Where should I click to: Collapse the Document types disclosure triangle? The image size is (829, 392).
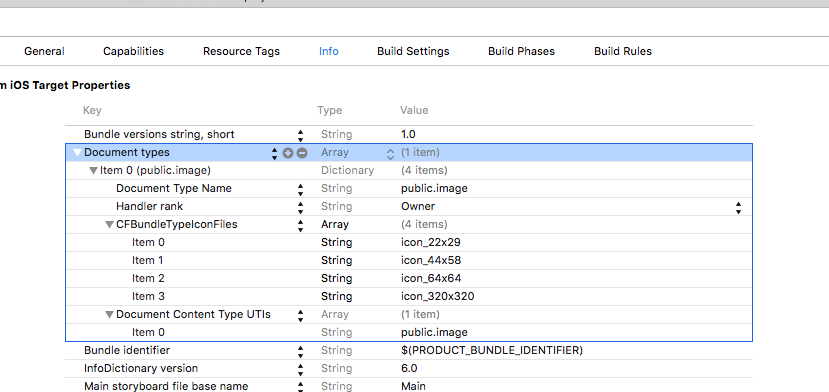click(x=77, y=153)
